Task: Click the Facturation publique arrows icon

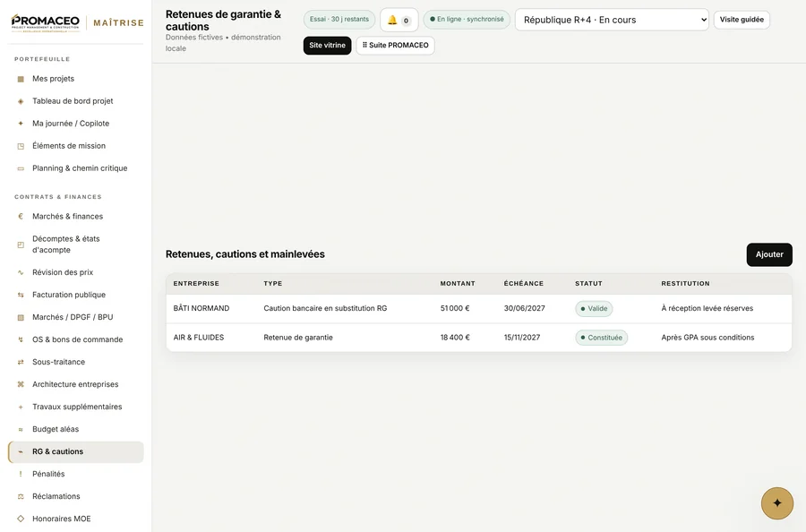Action: point(21,295)
